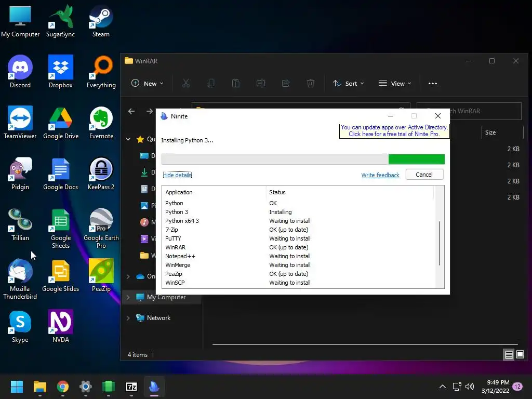Hide details in the Ninite window

(177, 175)
